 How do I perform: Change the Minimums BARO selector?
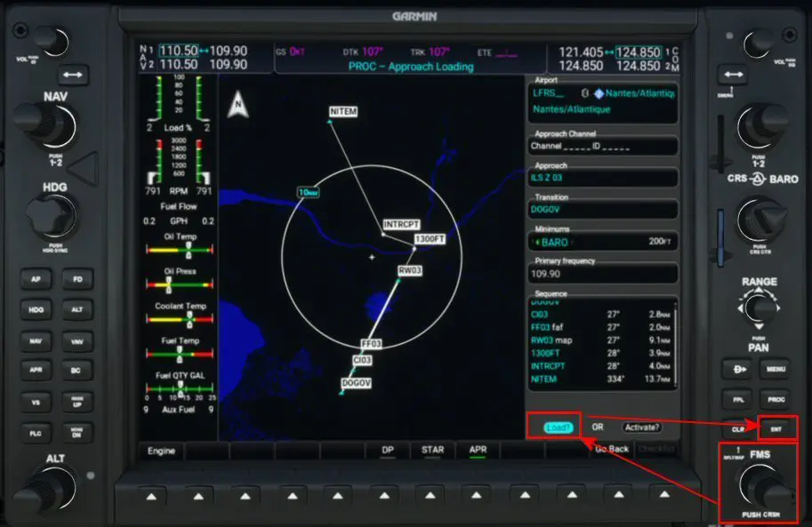(x=555, y=243)
